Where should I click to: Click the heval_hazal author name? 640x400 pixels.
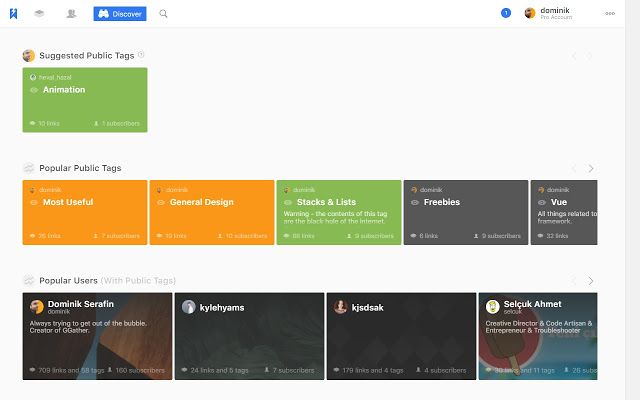[55, 77]
